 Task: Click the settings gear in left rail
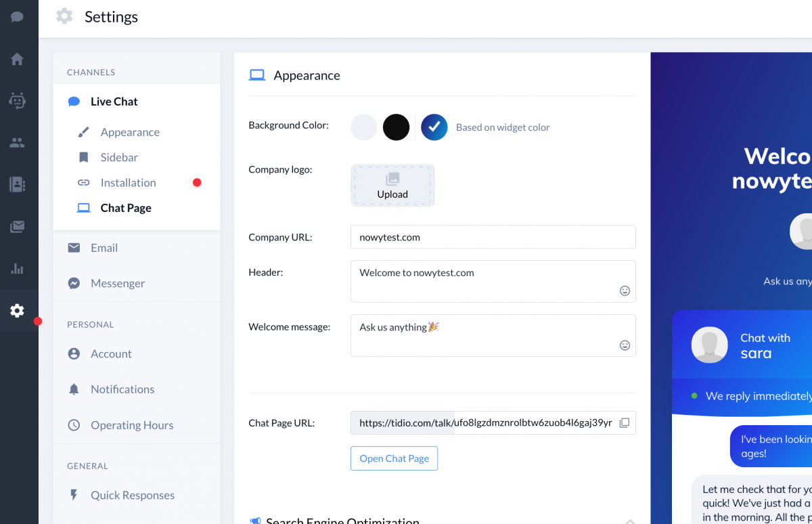17,311
